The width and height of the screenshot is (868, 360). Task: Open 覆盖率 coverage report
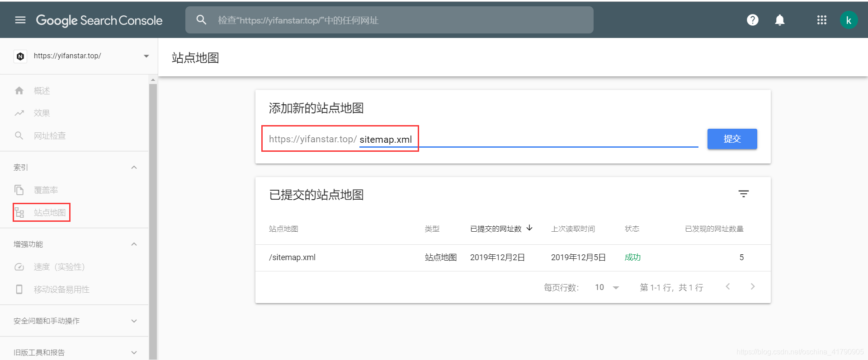click(x=46, y=190)
